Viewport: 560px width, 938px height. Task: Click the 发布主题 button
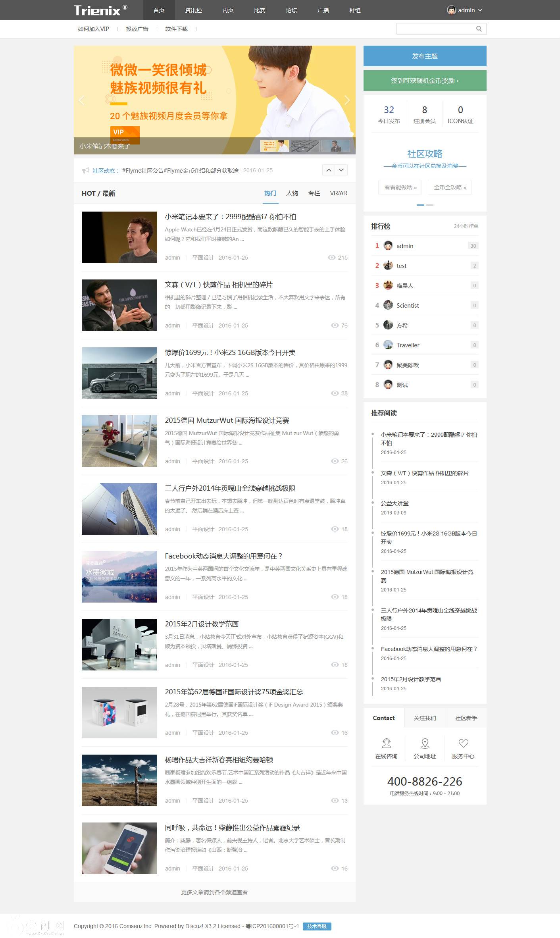pyautogui.click(x=425, y=56)
